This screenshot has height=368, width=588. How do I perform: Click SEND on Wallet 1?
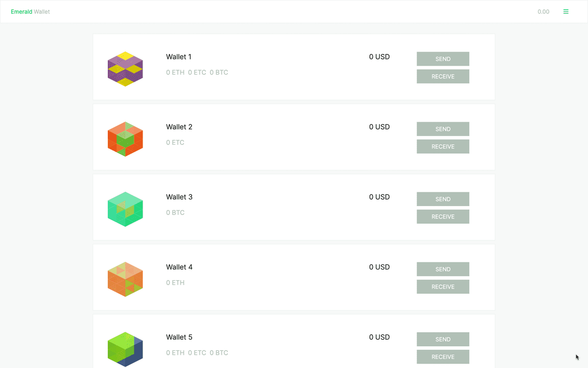[x=442, y=58]
